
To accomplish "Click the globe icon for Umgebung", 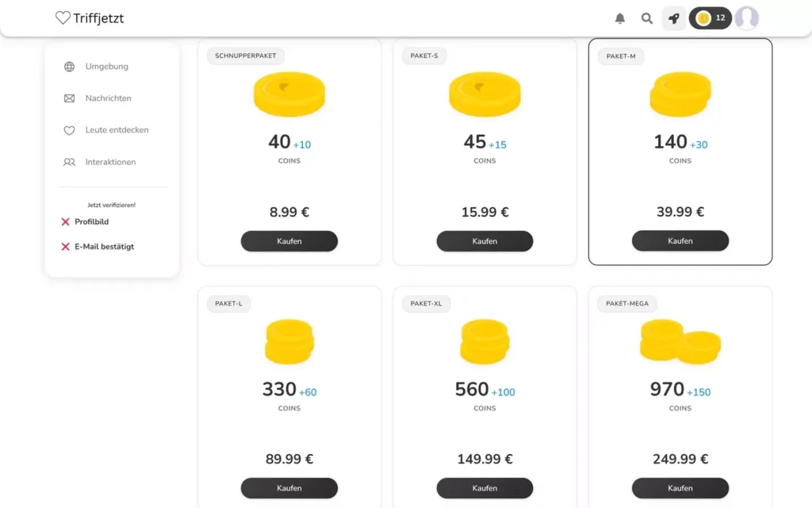I will pos(69,67).
